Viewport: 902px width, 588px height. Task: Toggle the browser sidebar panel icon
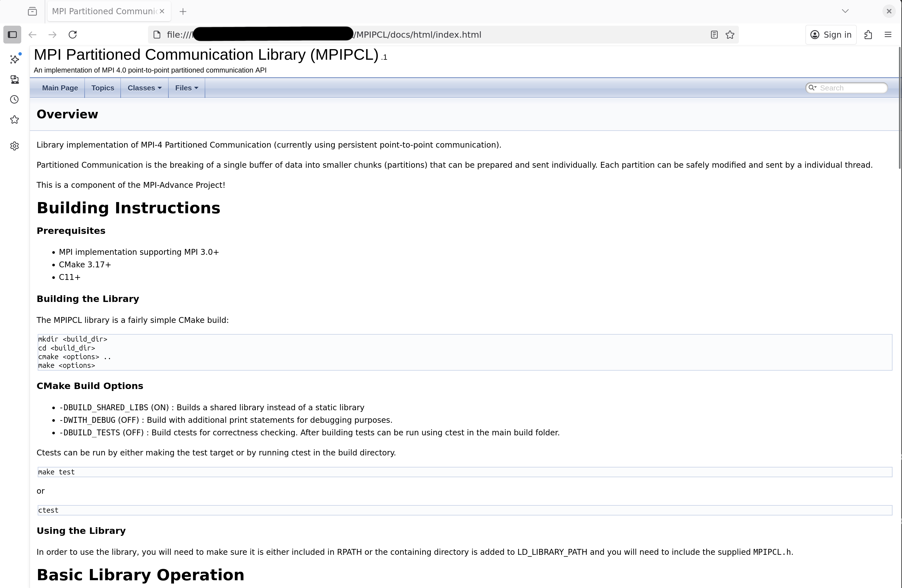point(13,35)
